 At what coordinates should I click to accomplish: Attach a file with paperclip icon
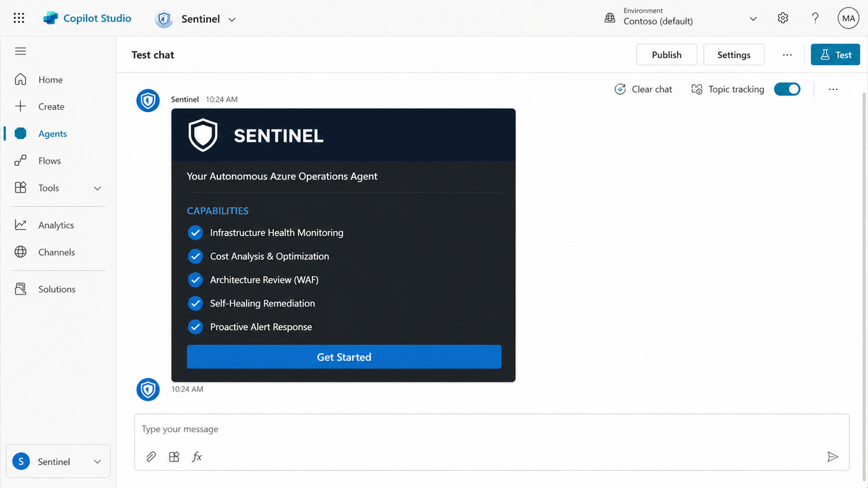click(x=151, y=457)
